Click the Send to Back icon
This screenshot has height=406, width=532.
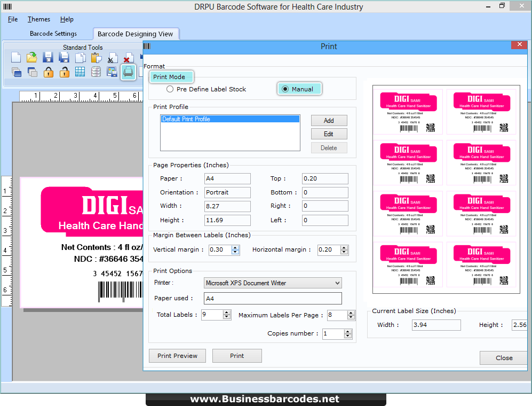tap(32, 72)
